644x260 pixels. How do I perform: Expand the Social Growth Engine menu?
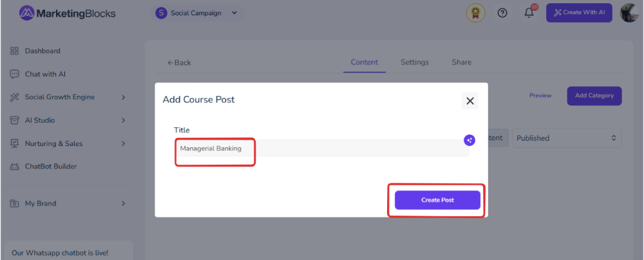(68, 97)
